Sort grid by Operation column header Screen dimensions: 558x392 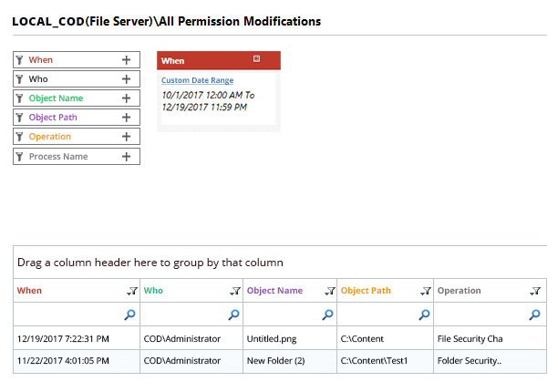pyautogui.click(x=459, y=291)
